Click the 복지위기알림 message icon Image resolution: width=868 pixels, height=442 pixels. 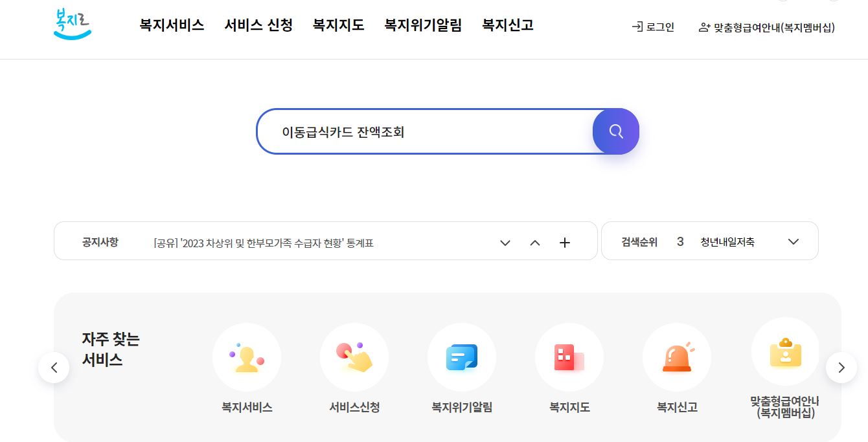(462, 357)
